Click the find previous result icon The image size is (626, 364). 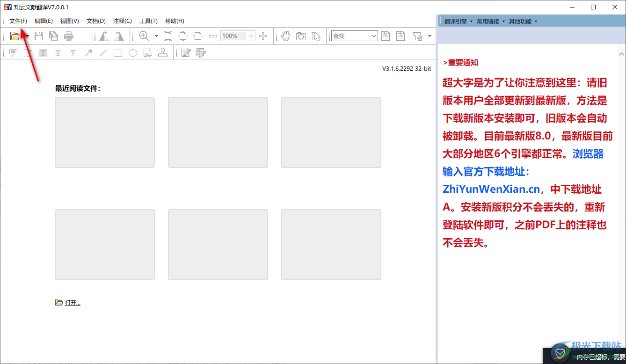386,36
